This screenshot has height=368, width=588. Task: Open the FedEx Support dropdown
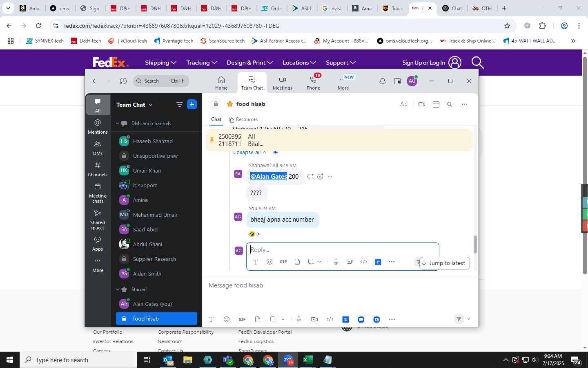point(341,63)
